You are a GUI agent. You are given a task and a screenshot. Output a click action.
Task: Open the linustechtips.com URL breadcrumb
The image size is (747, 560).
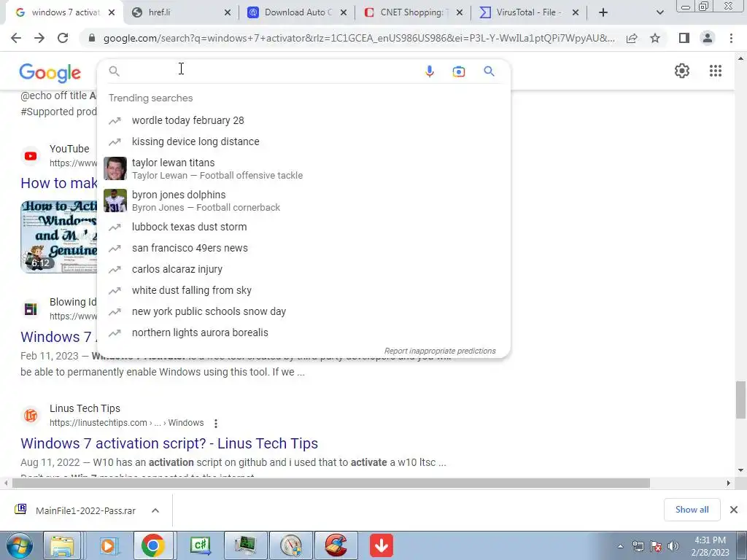pyautogui.click(x=127, y=423)
